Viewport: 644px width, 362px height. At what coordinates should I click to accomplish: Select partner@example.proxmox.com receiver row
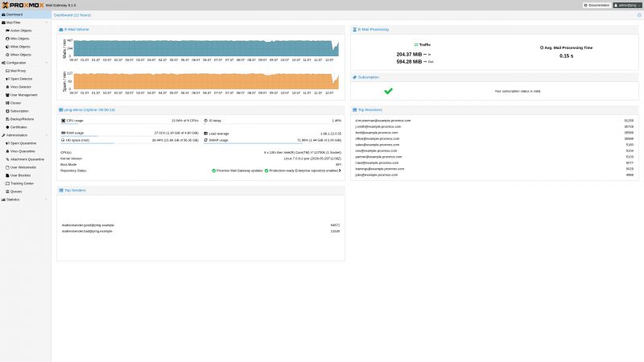[494, 157]
